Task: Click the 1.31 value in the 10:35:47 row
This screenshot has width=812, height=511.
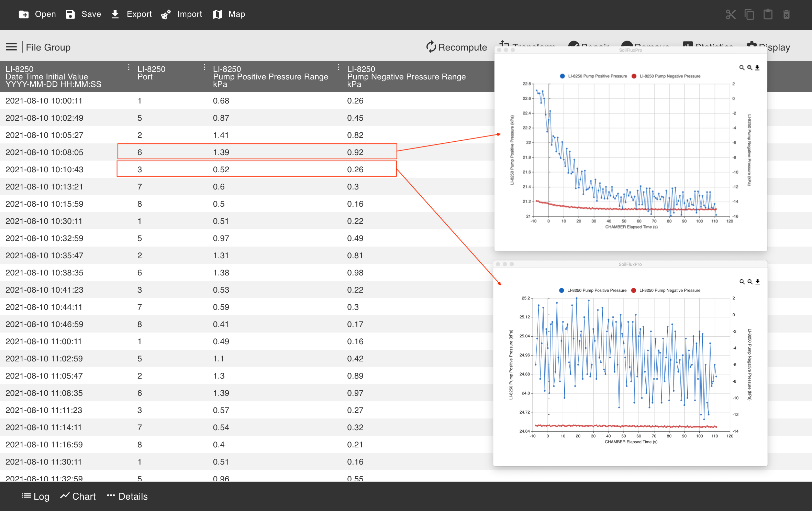Action: tap(221, 255)
